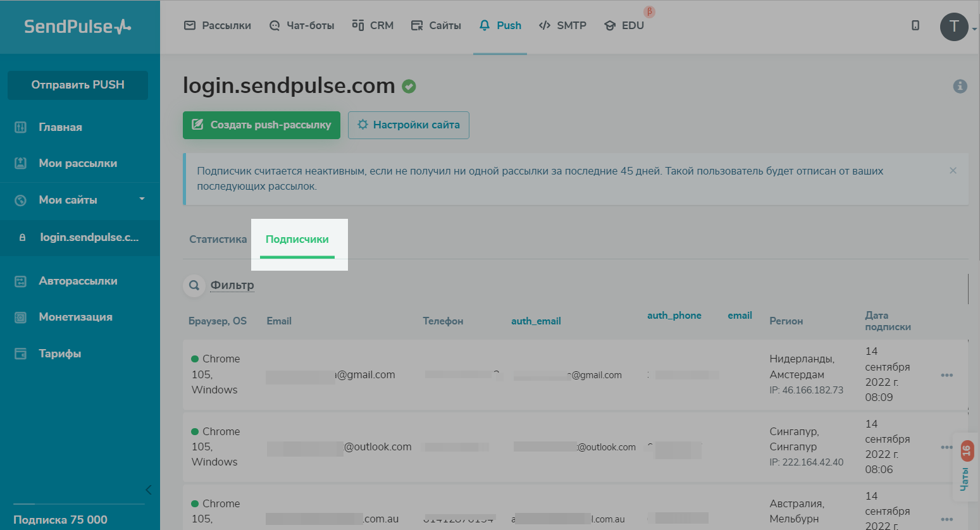Click the Мои рассылки sidebar icon
Viewport: 980px width, 530px height.
click(x=21, y=163)
